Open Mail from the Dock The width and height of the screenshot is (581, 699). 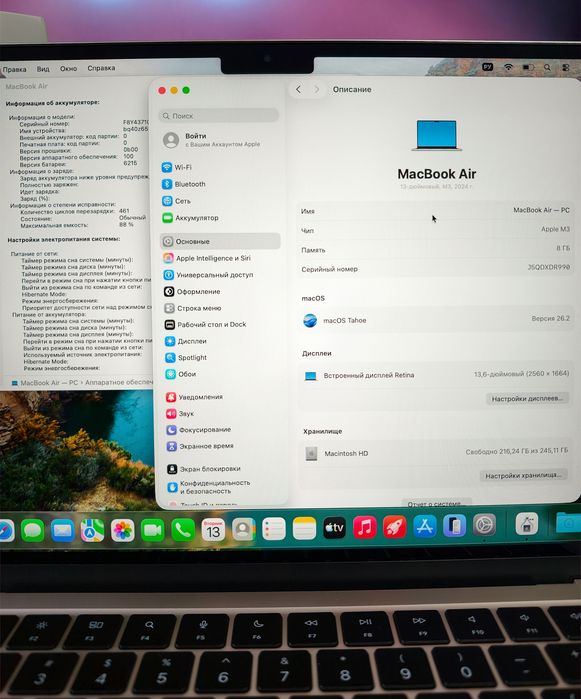62,530
